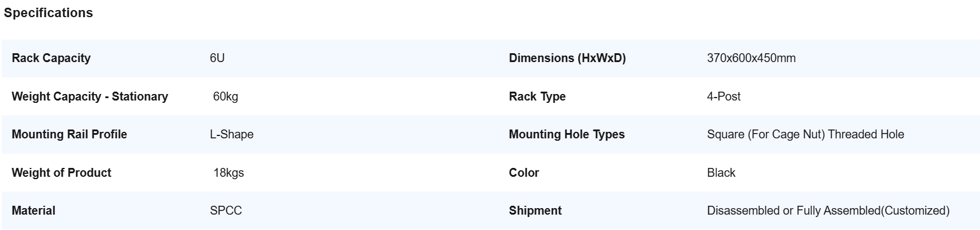Click the Square (For Cage Nut) Threaded Hole text
The width and height of the screenshot is (980, 230).
pyautogui.click(x=805, y=134)
